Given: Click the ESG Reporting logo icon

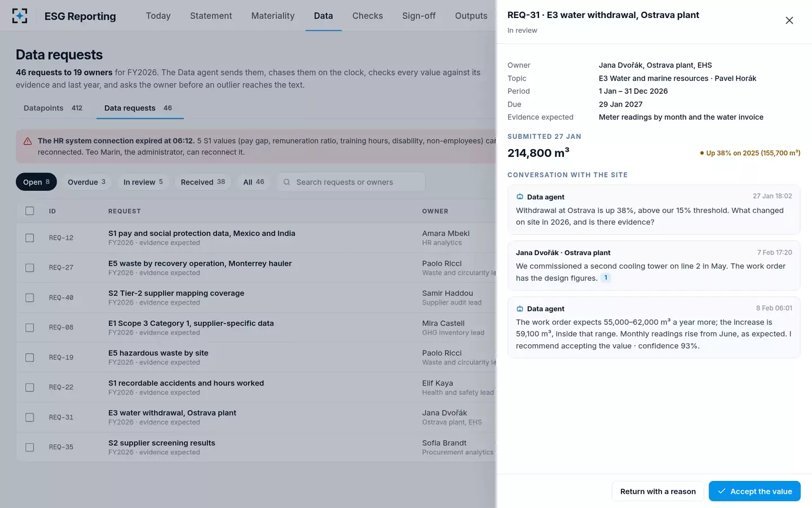Looking at the screenshot, I should [x=20, y=16].
